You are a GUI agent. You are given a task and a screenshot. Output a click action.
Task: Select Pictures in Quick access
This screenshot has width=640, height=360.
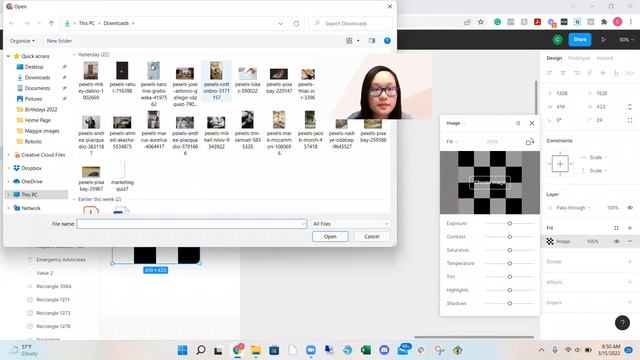point(33,99)
